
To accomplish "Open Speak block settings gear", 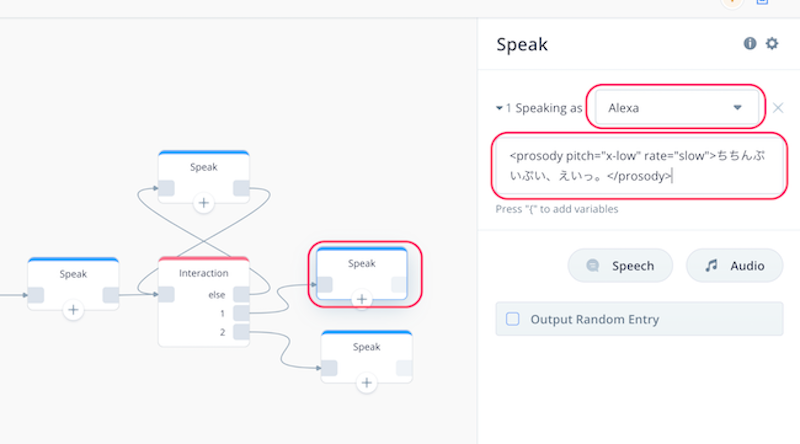I will pos(772,43).
